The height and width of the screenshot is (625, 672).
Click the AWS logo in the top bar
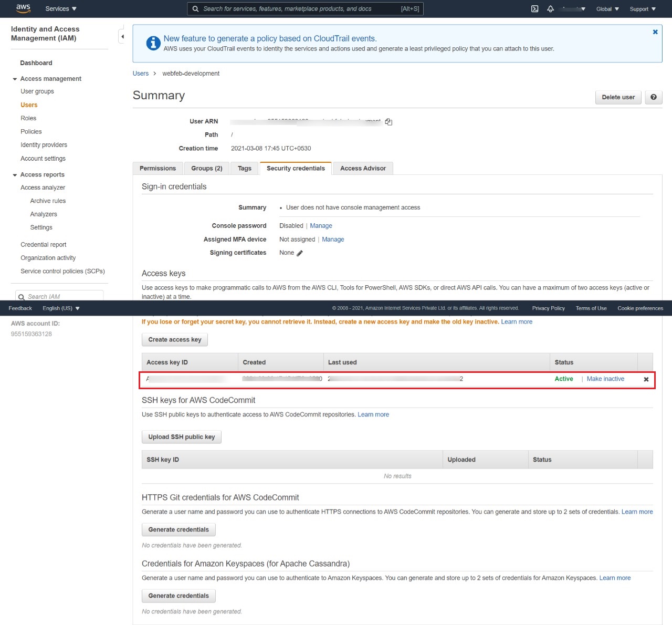(x=23, y=8)
